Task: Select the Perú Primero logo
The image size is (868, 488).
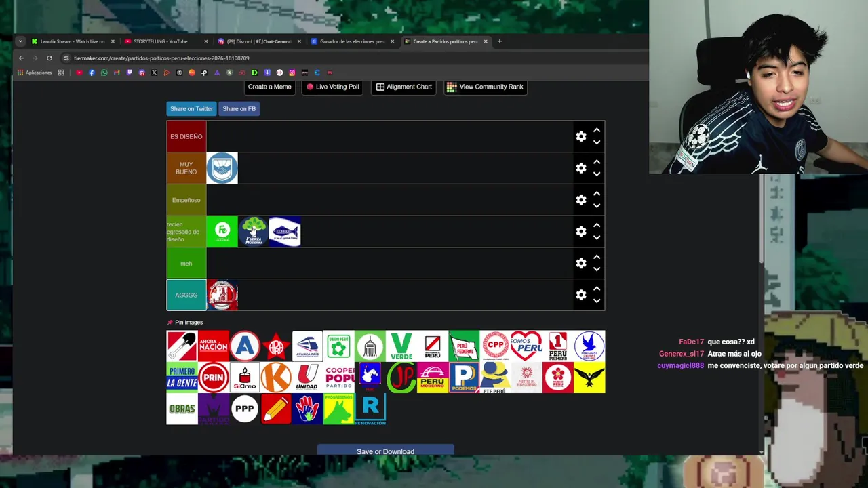Action: point(557,346)
